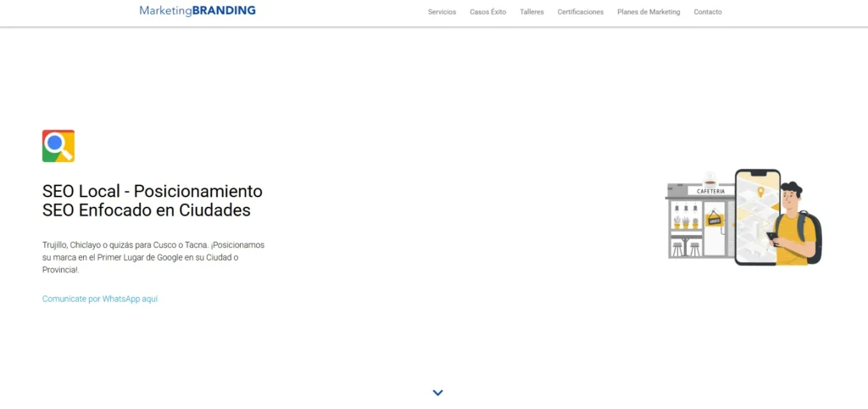868x409 pixels.
Task: Open the Certificaciones menu item
Action: pos(580,12)
